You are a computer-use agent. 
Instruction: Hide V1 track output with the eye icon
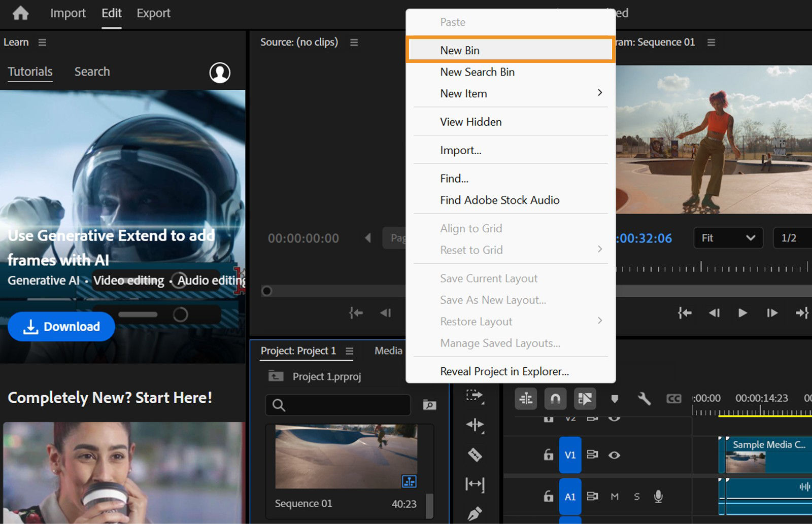[x=614, y=455]
